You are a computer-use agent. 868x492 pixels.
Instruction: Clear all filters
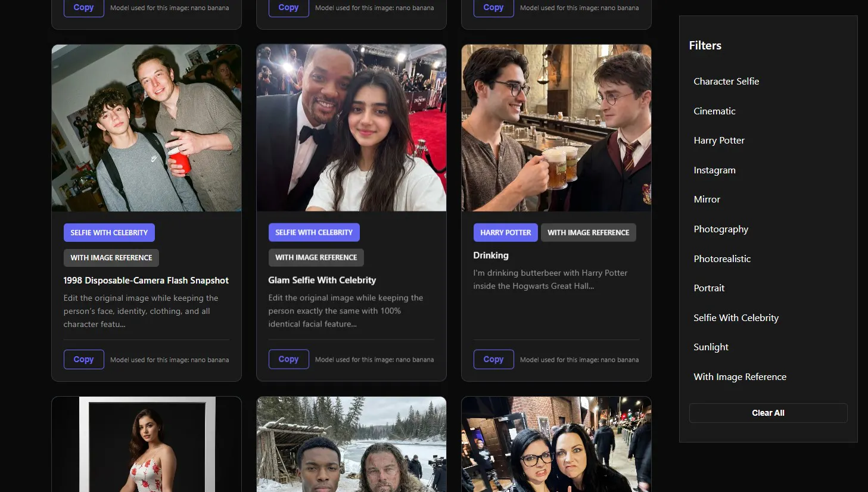pyautogui.click(x=768, y=413)
